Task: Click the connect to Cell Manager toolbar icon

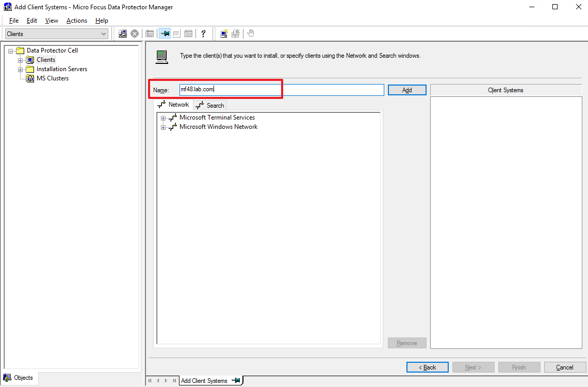Action: [x=123, y=33]
